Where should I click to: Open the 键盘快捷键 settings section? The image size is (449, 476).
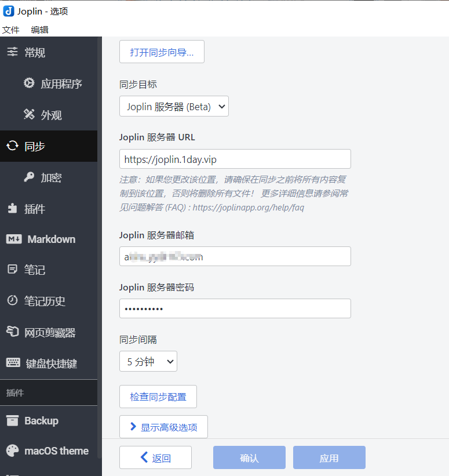point(49,363)
